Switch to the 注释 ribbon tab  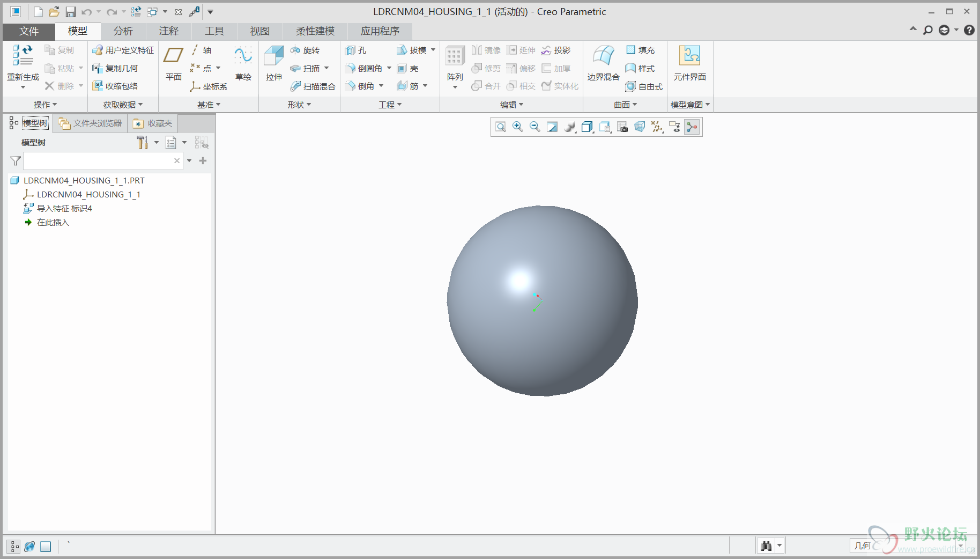169,31
